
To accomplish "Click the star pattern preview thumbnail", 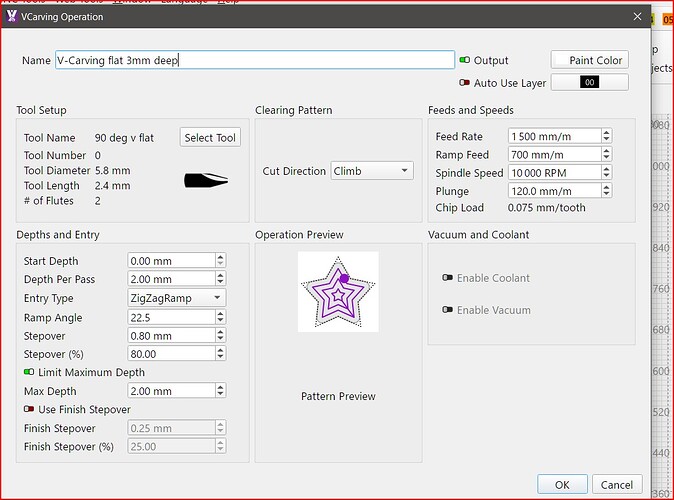I will (338, 291).
